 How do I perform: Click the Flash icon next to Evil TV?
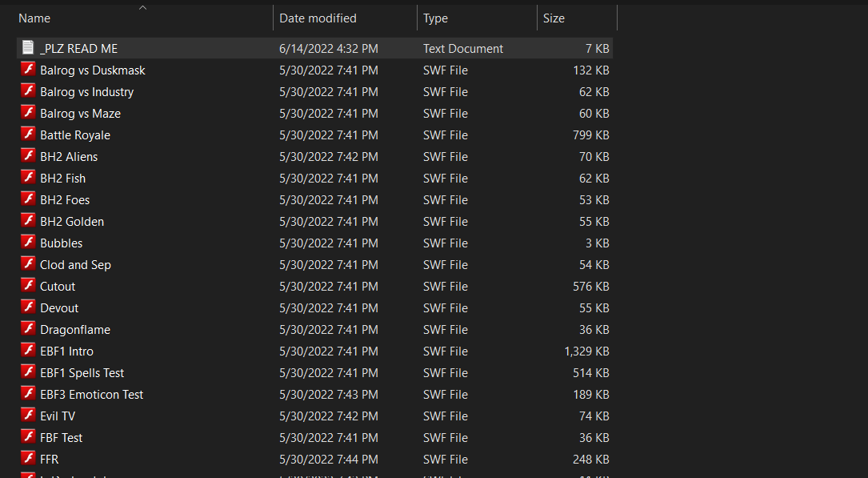click(x=29, y=416)
